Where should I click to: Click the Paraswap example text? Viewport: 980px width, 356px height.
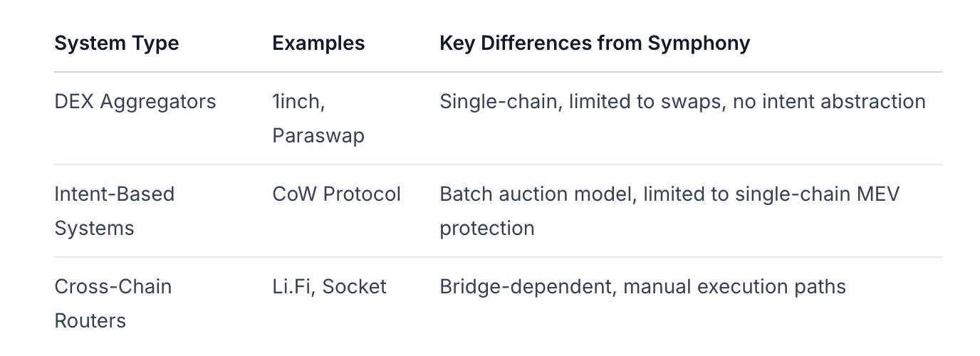318,136
